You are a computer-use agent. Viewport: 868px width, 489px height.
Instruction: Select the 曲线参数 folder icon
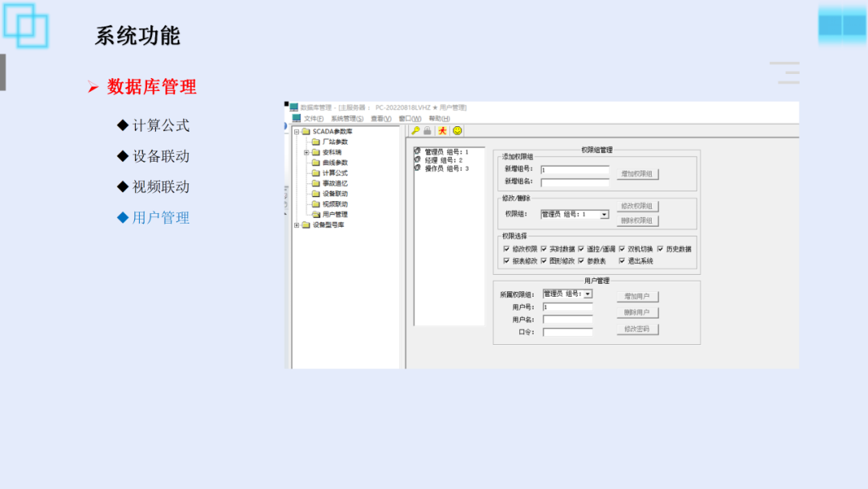316,162
